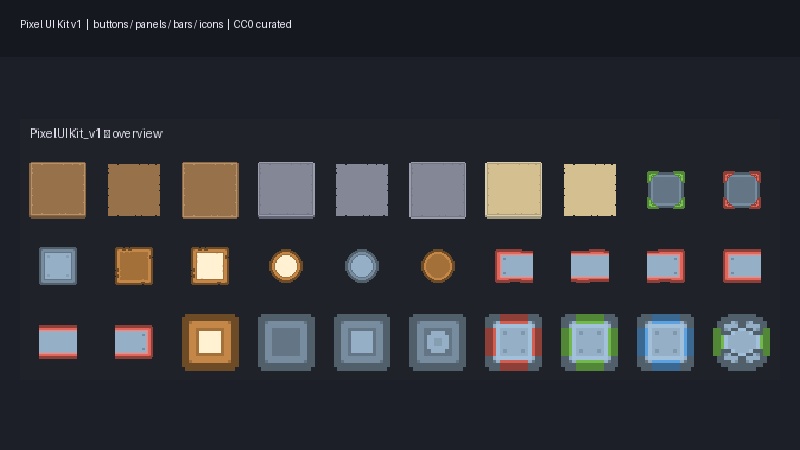The height and width of the screenshot is (450, 800).
Task: Click the 'CC0 curated' label
Action: click(x=262, y=24)
